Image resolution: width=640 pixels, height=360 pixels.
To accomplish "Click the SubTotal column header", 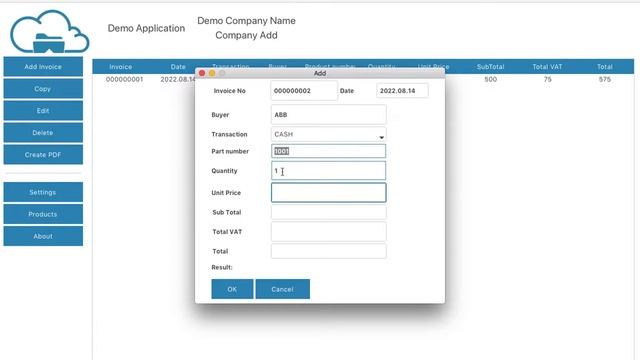I will [x=490, y=67].
